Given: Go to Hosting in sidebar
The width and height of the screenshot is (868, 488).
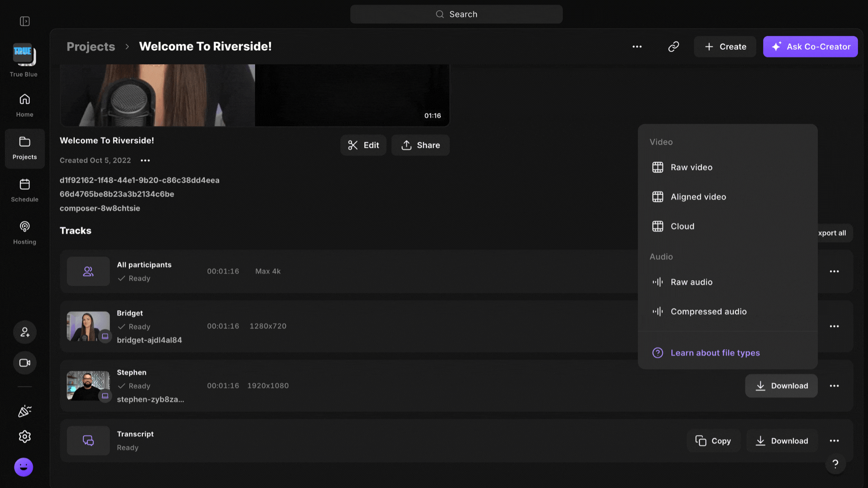Looking at the screenshot, I should (24, 232).
